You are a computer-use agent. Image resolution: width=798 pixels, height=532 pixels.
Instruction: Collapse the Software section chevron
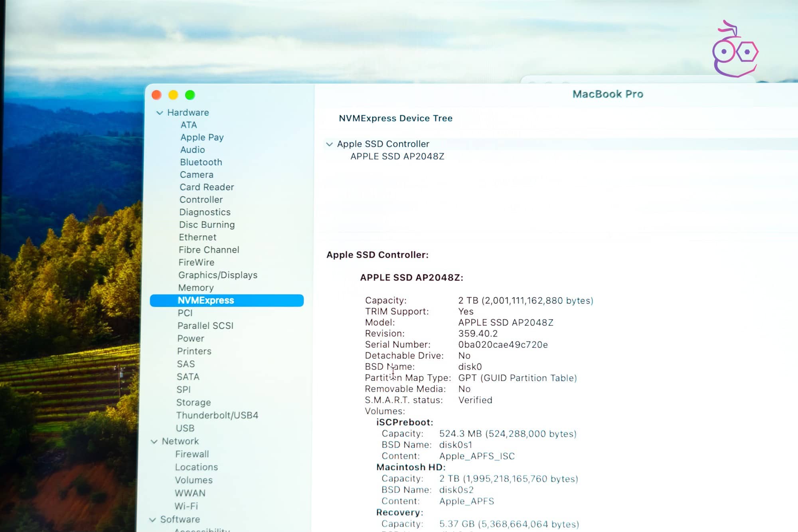[152, 520]
